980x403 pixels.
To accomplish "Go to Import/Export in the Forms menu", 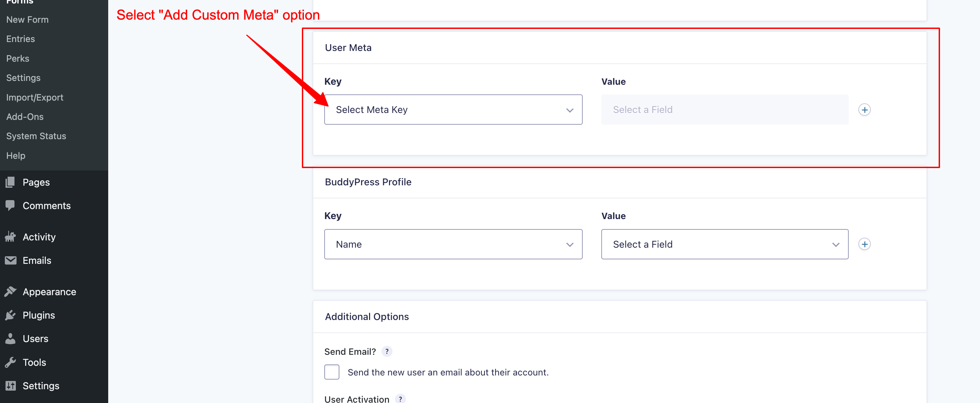I will coord(34,97).
